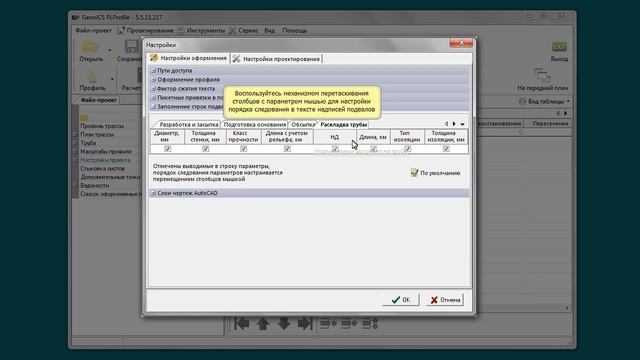Screen dimensions: 640x360
Task: Click the Файл-проект panel tab
Action: (98, 100)
